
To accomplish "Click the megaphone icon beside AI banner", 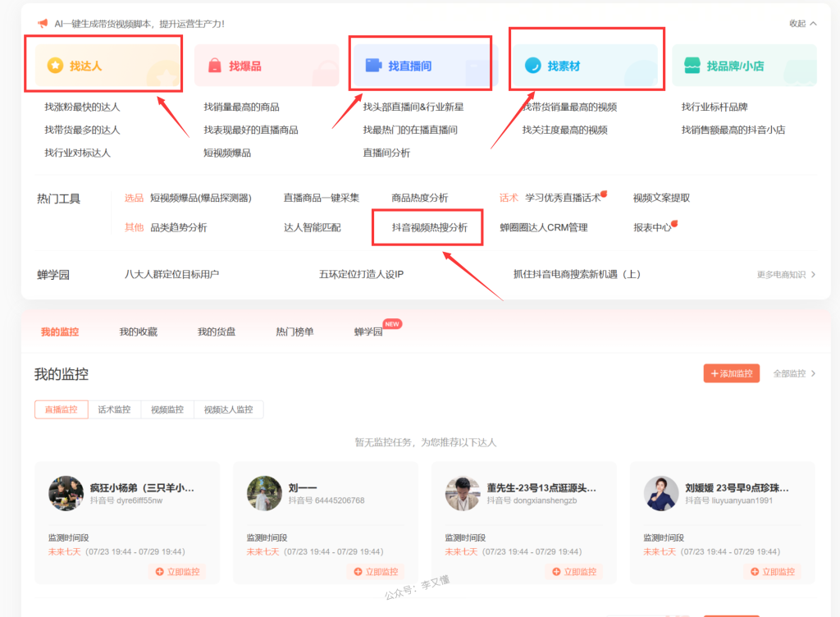I will click(43, 24).
